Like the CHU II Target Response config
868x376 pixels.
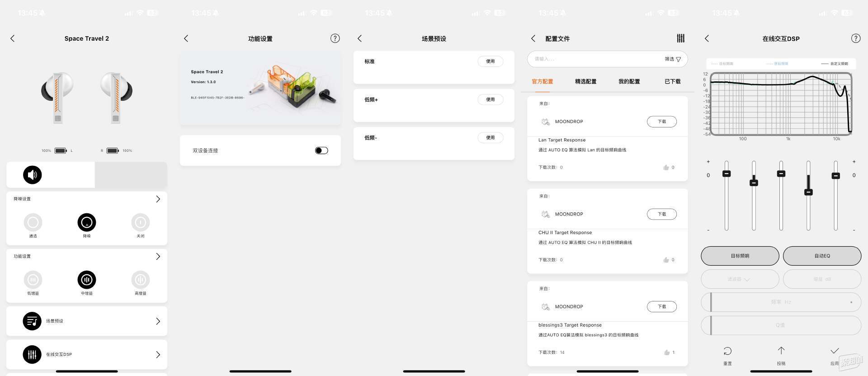pos(666,260)
